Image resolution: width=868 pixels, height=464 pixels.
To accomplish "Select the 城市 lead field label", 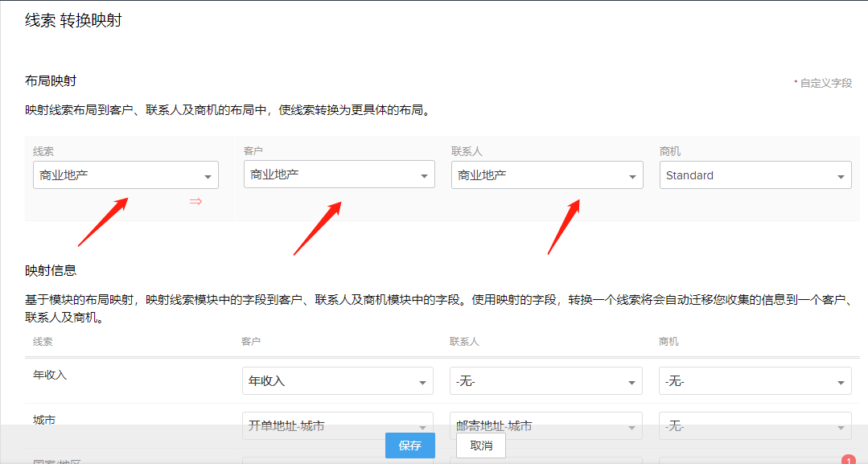I will point(44,420).
